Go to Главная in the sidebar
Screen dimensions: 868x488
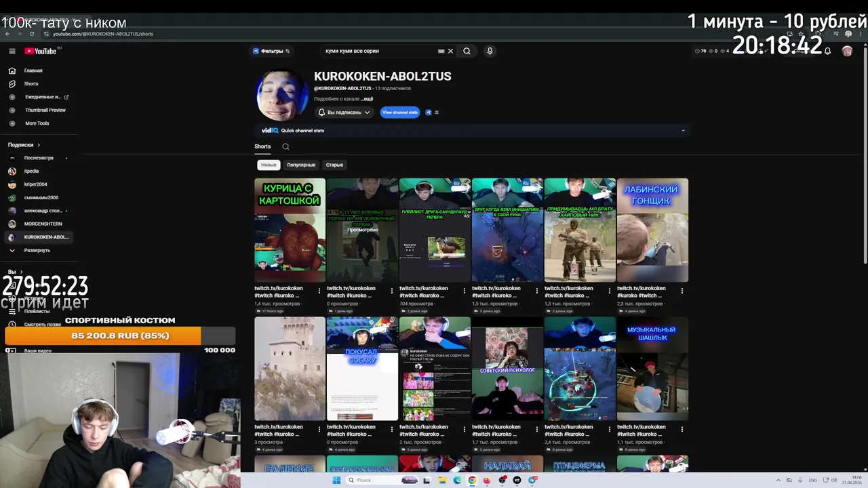tap(33, 70)
